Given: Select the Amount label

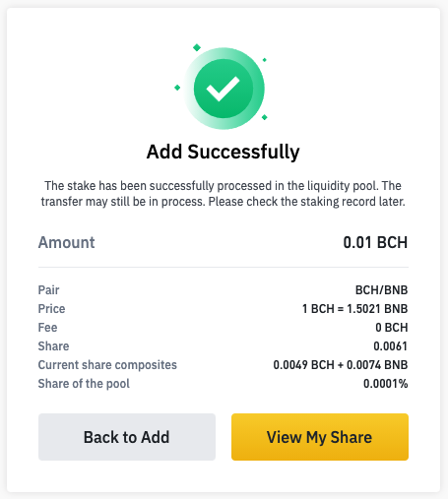Looking at the screenshot, I should [x=66, y=242].
